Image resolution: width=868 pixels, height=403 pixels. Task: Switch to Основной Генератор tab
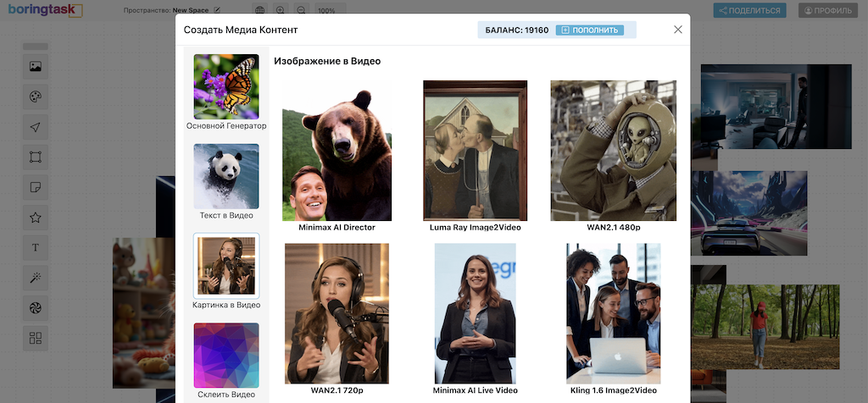[x=226, y=92]
